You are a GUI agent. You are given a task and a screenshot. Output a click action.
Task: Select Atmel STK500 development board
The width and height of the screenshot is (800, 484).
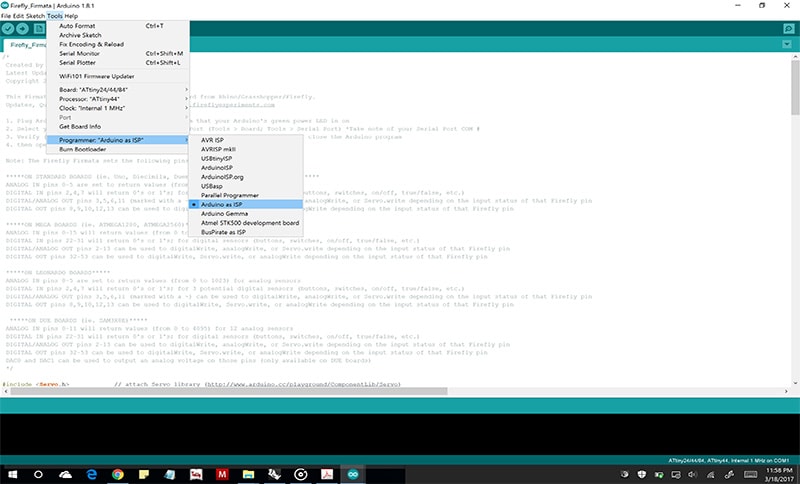246,223
